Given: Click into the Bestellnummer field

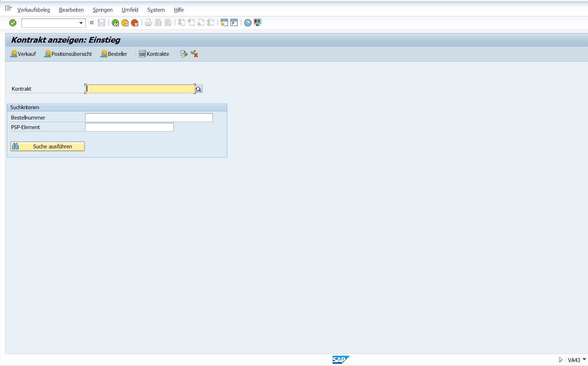Looking at the screenshot, I should 149,118.
